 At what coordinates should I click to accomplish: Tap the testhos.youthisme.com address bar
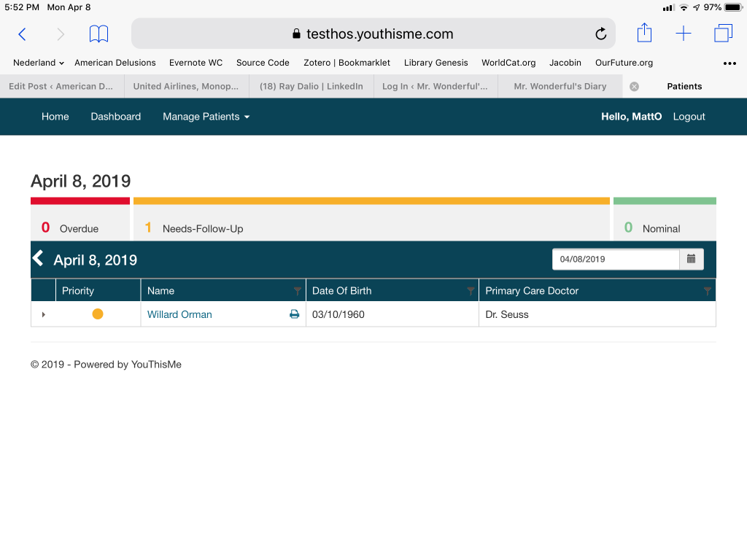373,34
